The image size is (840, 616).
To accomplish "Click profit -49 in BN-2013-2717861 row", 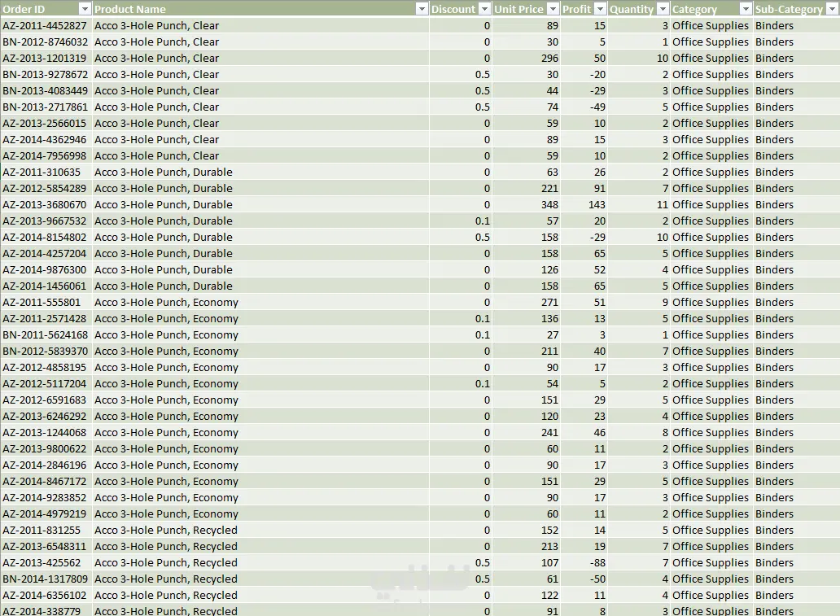I will pos(598,107).
